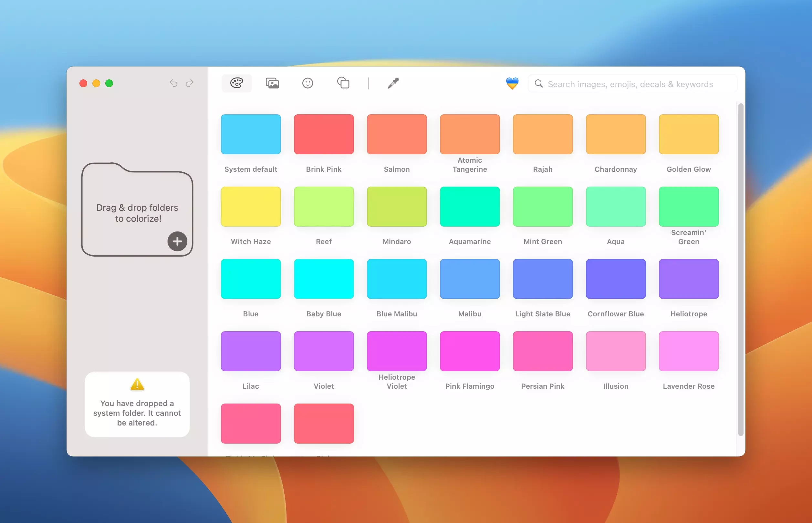Viewport: 812px width, 523px height.
Task: Click the undo arrow icon
Action: pyautogui.click(x=174, y=83)
